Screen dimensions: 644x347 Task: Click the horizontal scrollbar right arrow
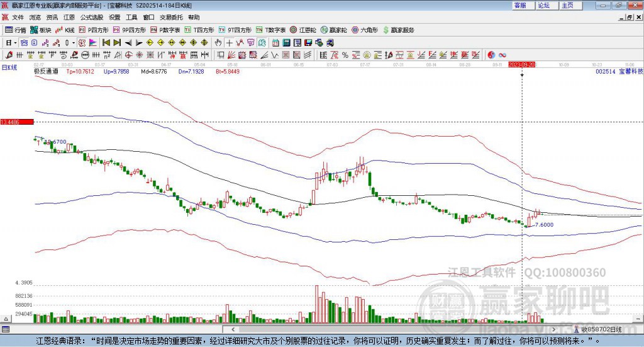point(554,329)
